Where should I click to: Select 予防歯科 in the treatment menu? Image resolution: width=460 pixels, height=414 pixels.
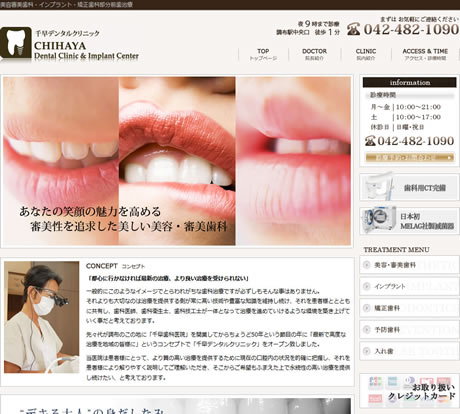point(410,330)
